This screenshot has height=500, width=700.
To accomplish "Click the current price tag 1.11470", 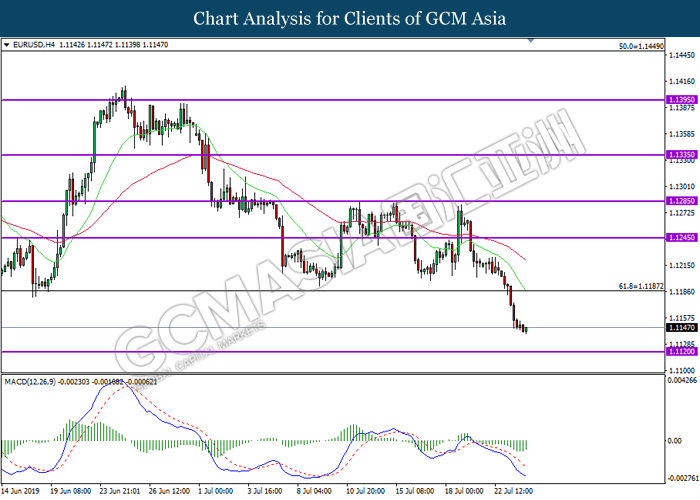I will pyautogui.click(x=681, y=327).
